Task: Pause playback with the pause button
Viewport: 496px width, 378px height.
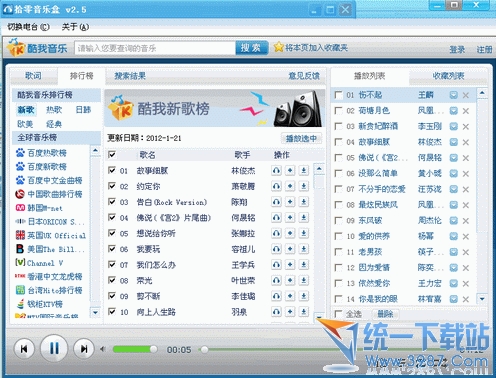Action: click(54, 348)
